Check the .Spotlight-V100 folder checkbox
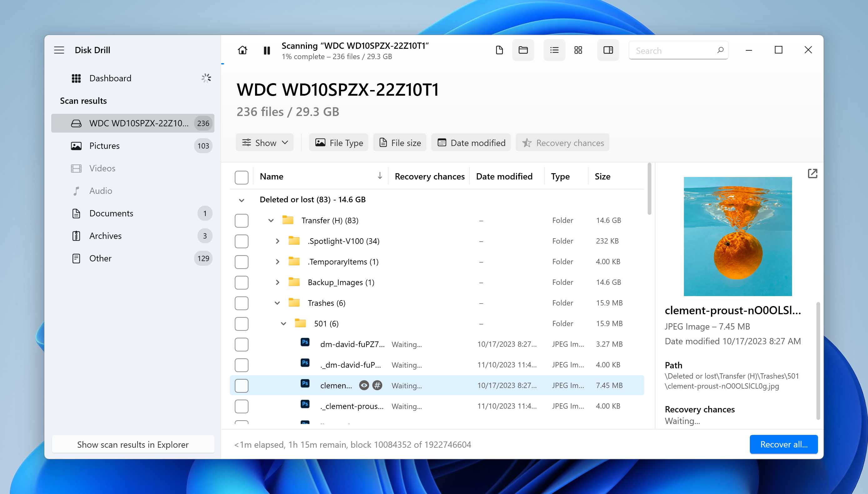 pos(242,241)
